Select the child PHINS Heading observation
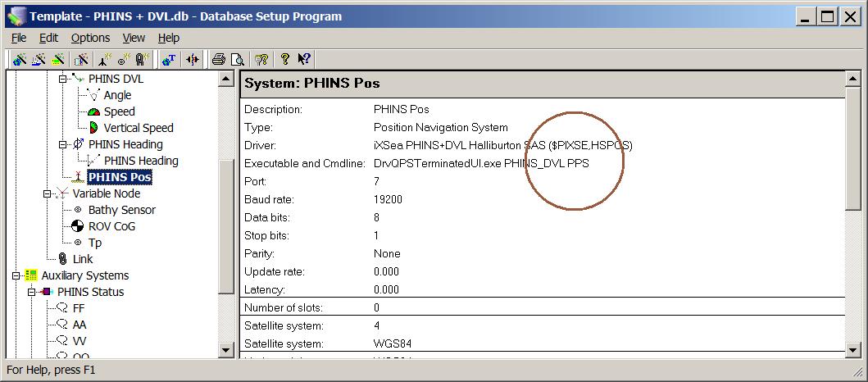Viewport: 868px width, 382px height. 141,161
